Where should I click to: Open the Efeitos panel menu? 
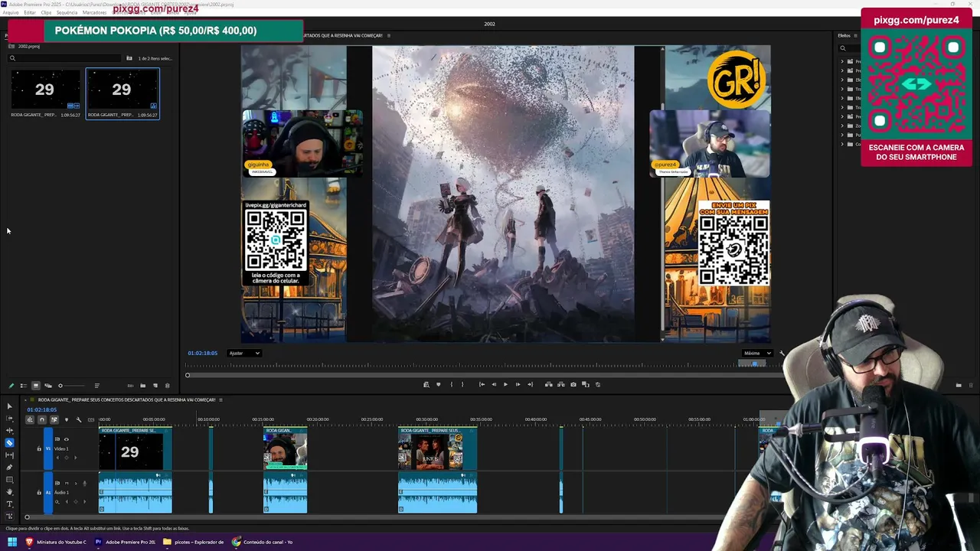(x=855, y=35)
